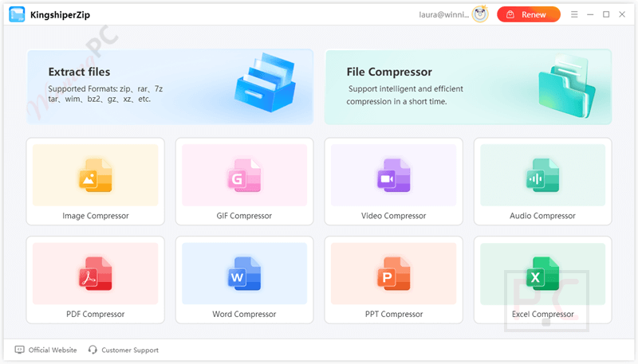Click the Customer Support headset icon
The width and height of the screenshot is (638, 364).
[93, 350]
